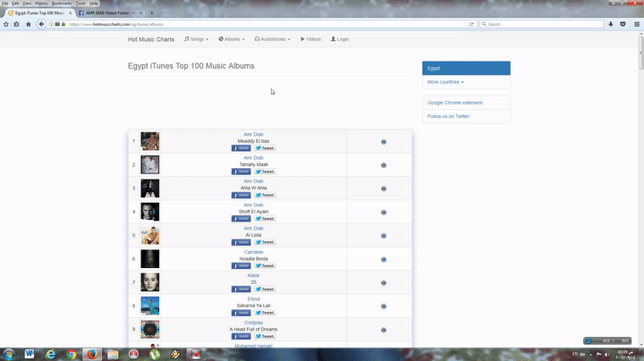This screenshot has width=644, height=361.
Task: Click the play circle for Tamally Maak
Action: pyautogui.click(x=383, y=165)
